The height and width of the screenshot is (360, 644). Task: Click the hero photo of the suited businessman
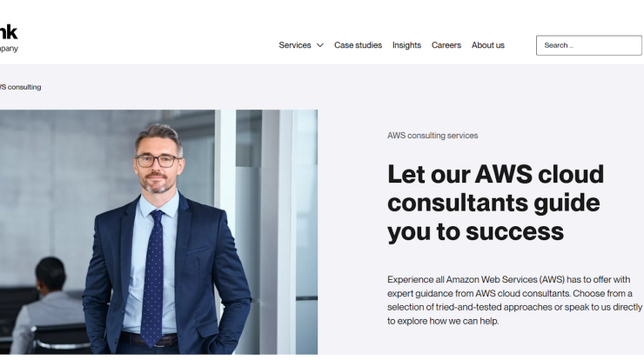pyautogui.click(x=158, y=232)
